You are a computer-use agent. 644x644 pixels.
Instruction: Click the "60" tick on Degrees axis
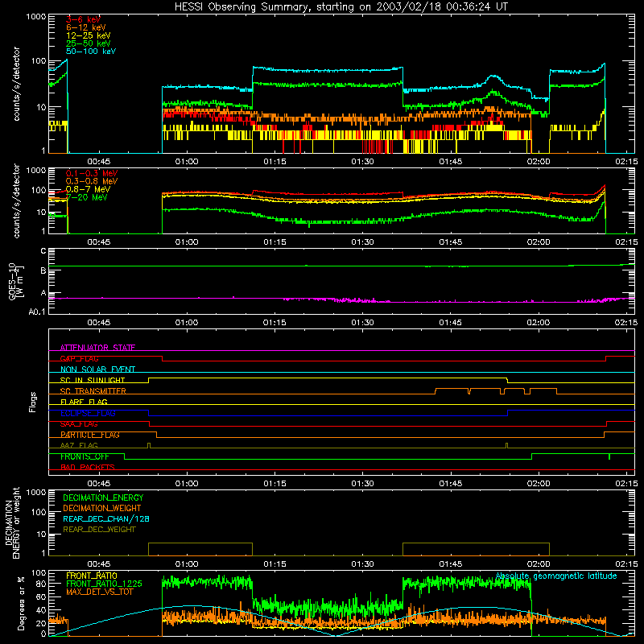42,597
